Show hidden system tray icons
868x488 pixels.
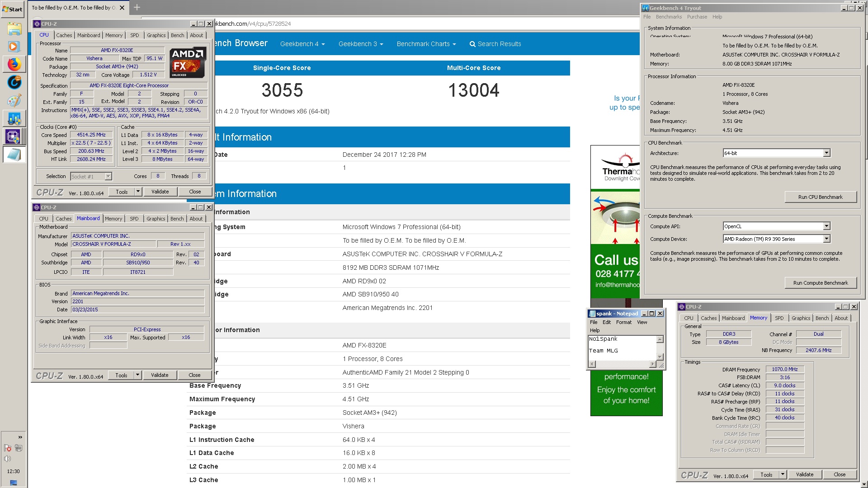click(x=20, y=437)
